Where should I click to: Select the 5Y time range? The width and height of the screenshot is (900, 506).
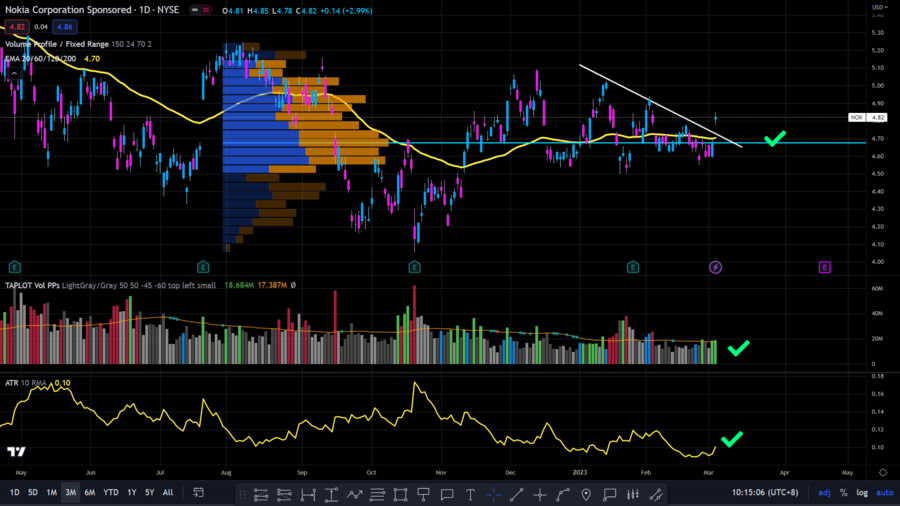(x=149, y=492)
